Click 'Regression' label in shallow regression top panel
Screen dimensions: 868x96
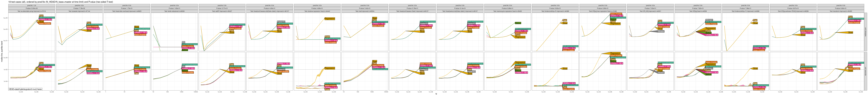(330, 19)
